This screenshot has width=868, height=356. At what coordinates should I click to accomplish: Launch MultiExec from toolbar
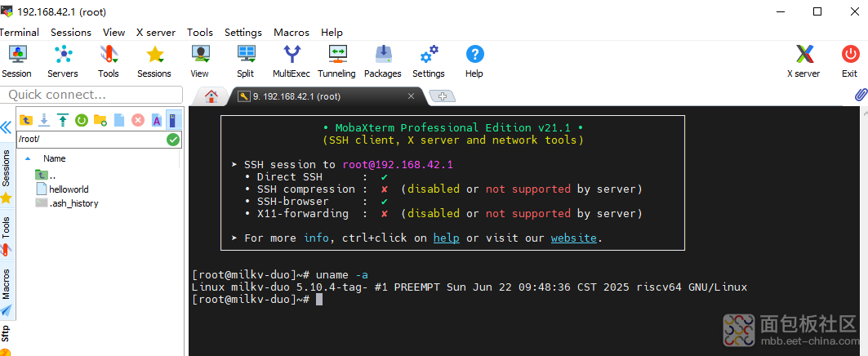[x=292, y=61]
